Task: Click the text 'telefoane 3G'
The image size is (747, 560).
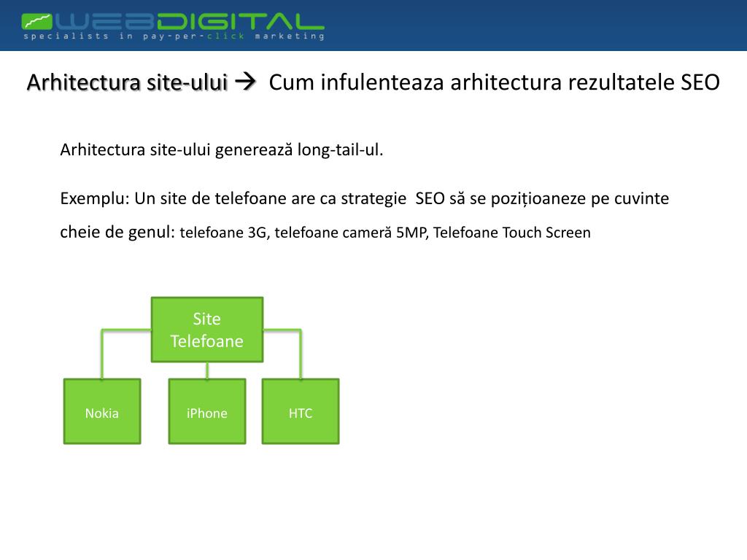Action: coord(225,233)
